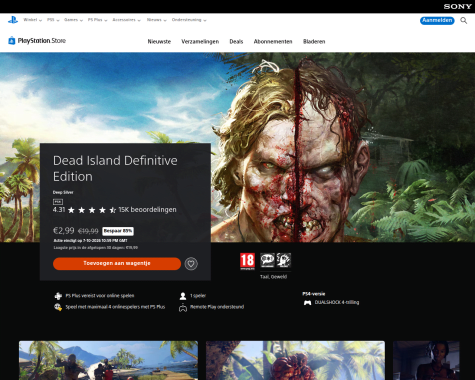Click the PEGI 18 rating icon
The height and width of the screenshot is (380, 475).
coord(247,261)
